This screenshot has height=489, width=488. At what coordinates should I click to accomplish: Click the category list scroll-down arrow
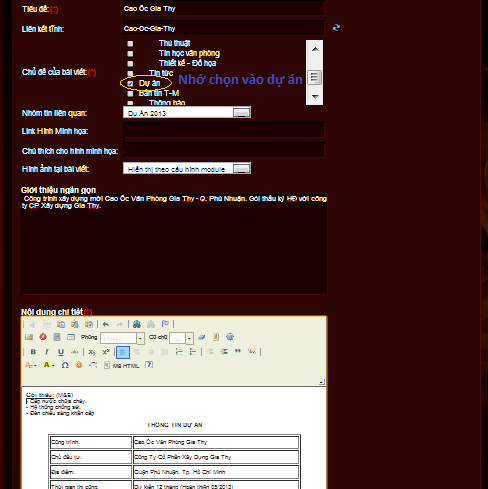[315, 96]
